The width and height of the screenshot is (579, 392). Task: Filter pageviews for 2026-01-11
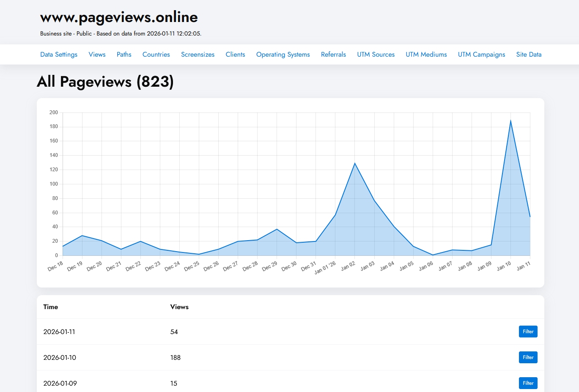coord(528,332)
